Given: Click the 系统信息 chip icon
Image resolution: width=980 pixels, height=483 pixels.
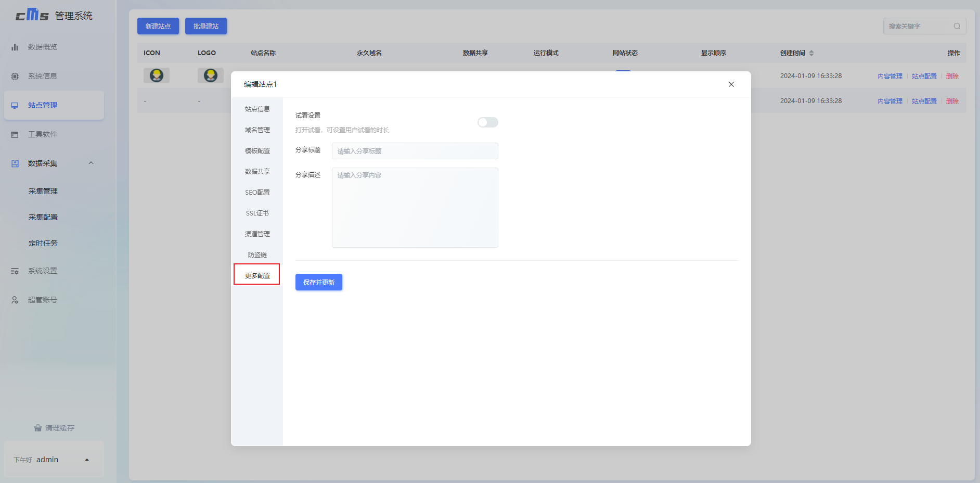Looking at the screenshot, I should (15, 76).
